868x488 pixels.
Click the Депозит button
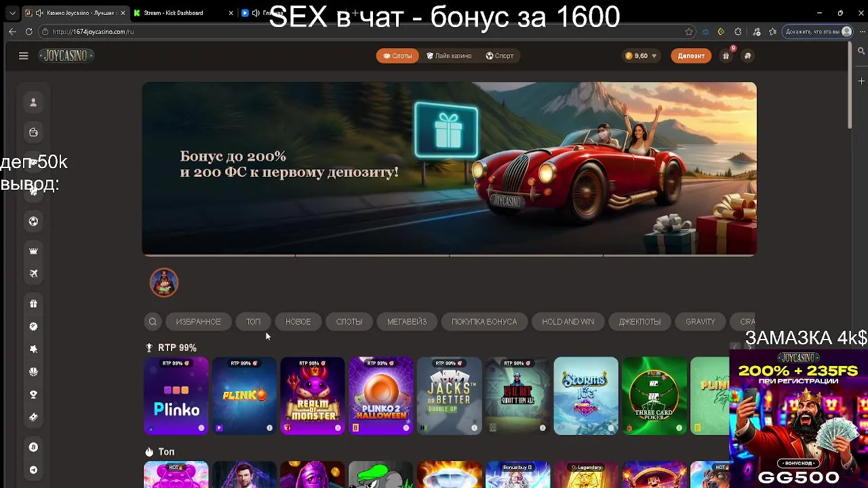coord(691,56)
